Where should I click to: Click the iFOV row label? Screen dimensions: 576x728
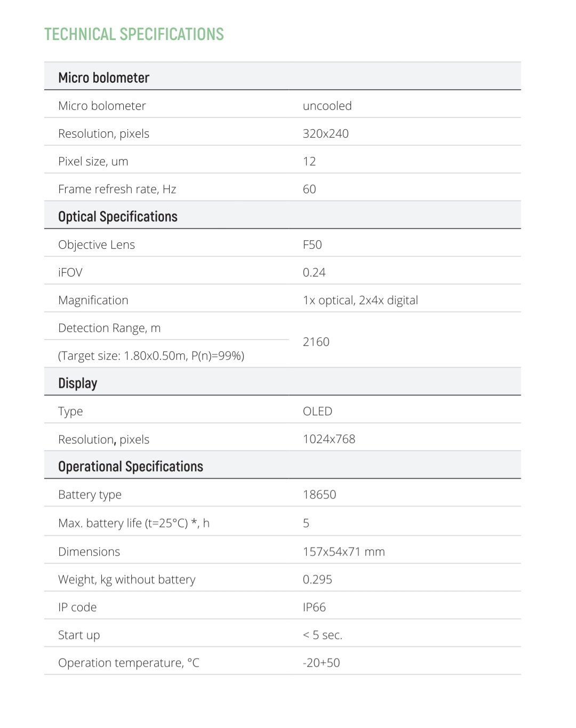tap(70, 272)
